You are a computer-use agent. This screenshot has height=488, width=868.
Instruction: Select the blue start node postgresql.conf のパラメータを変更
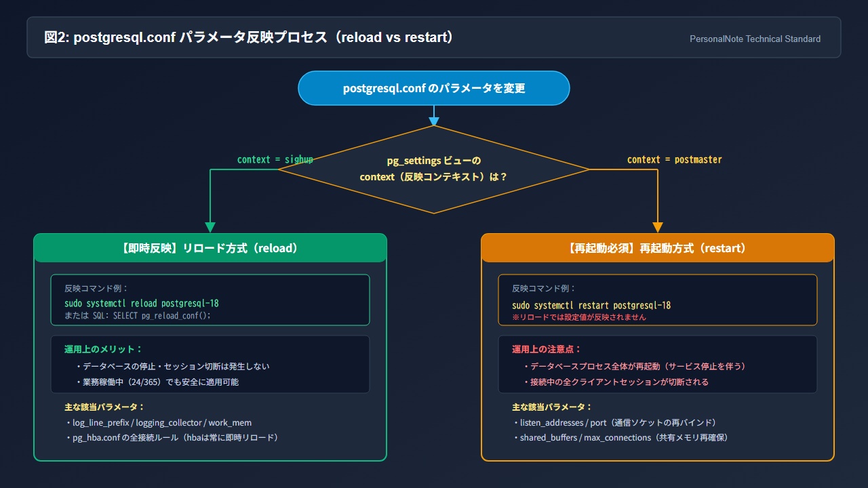pyautogui.click(x=434, y=88)
